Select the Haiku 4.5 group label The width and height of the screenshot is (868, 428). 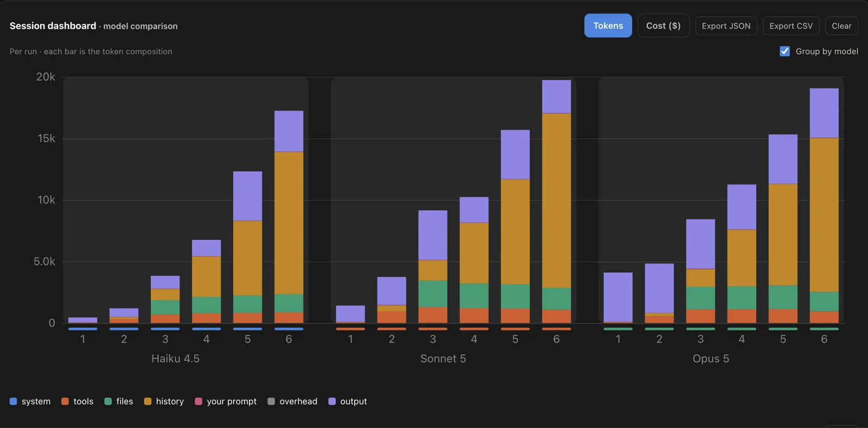175,359
